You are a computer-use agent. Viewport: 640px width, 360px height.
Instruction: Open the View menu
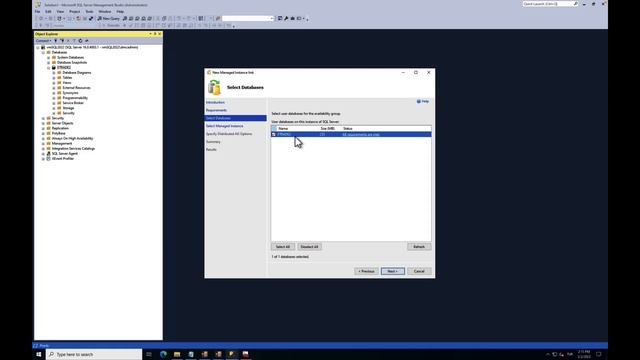click(60, 11)
